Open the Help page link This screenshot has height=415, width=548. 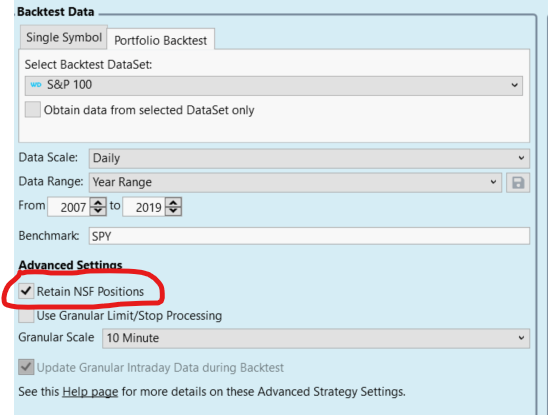(x=90, y=392)
